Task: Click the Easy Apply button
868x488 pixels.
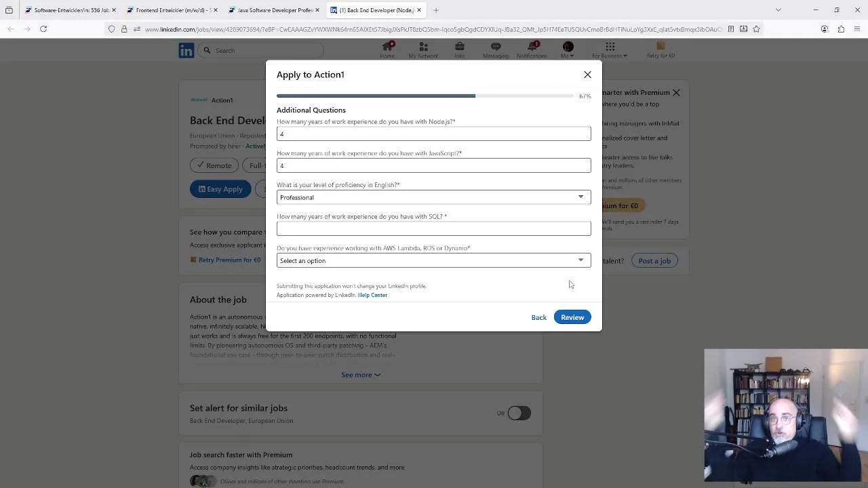Action: point(220,189)
